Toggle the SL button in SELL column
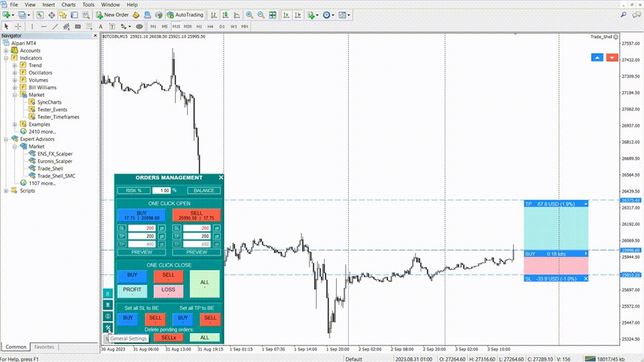 point(176,228)
